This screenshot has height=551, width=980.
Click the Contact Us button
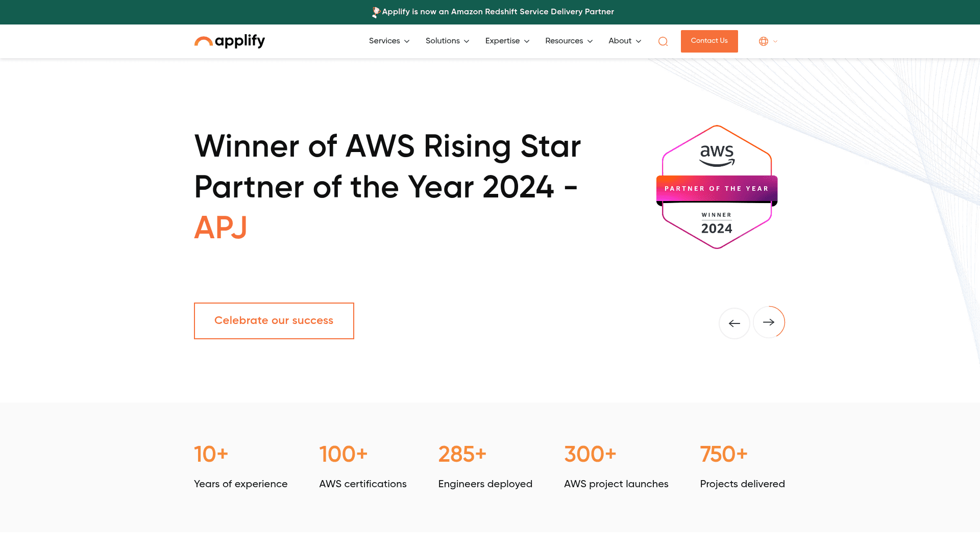[x=709, y=41]
